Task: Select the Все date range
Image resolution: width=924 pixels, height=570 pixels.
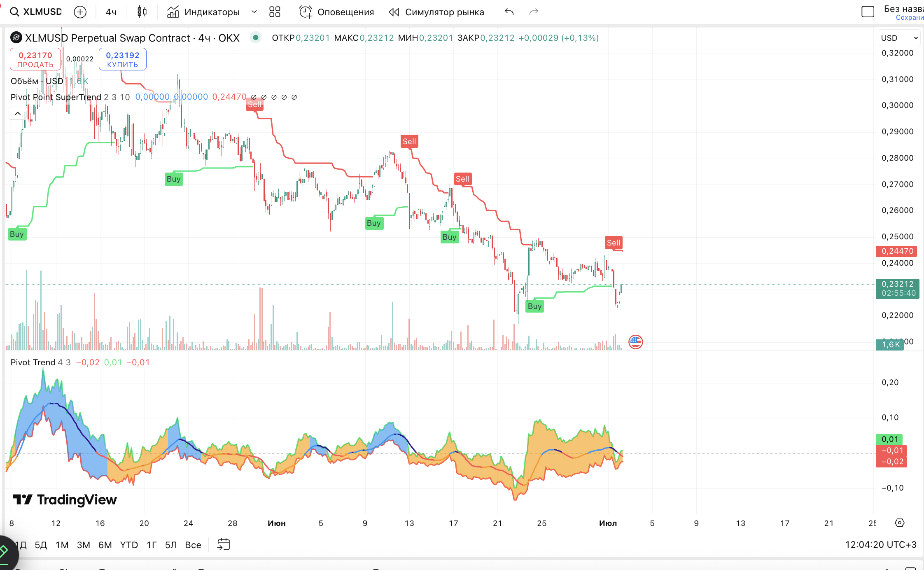Action: coord(193,545)
